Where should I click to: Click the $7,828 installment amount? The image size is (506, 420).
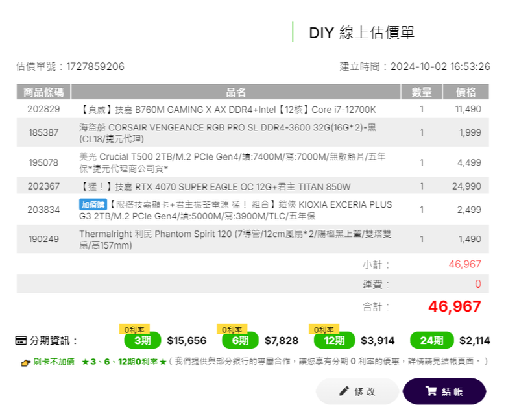(x=282, y=341)
